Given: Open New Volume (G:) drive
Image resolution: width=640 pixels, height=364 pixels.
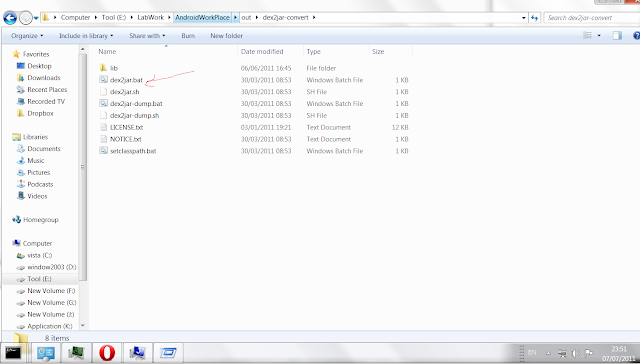Looking at the screenshot, I should [x=51, y=302].
